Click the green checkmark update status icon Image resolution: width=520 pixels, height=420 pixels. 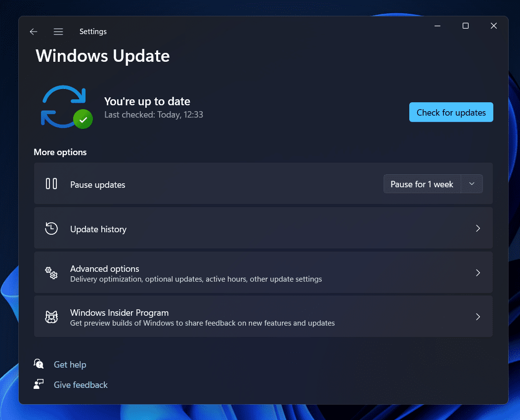point(84,120)
